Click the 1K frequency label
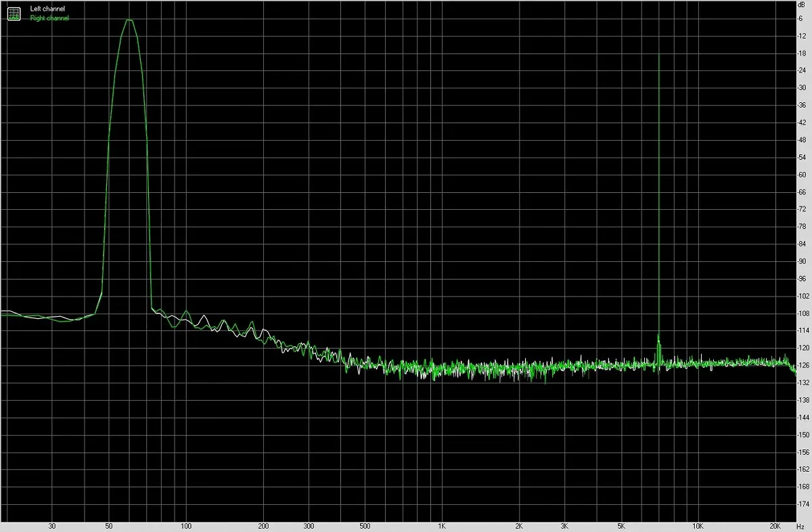This screenshot has height=532, width=812. [x=441, y=526]
